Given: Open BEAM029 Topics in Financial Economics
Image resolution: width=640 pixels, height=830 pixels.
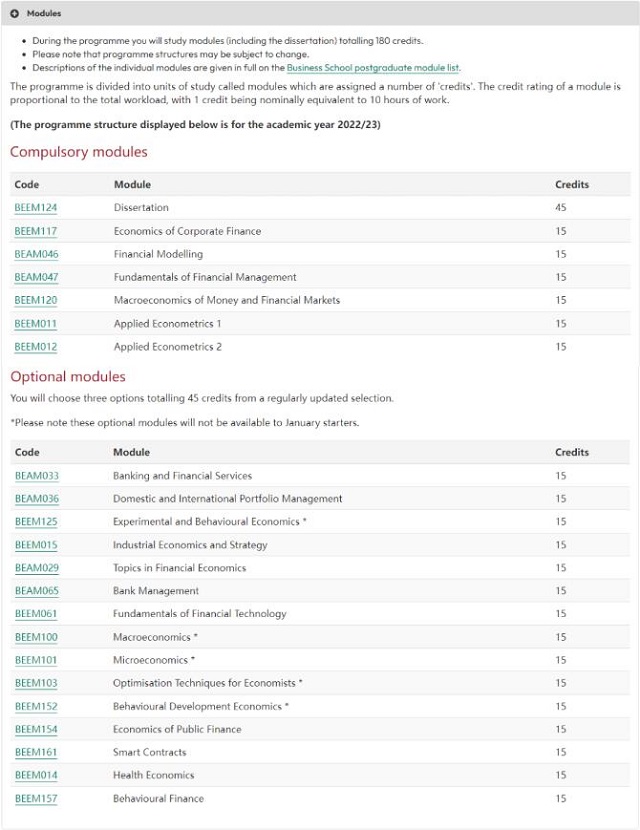Looking at the screenshot, I should pyautogui.click(x=37, y=567).
